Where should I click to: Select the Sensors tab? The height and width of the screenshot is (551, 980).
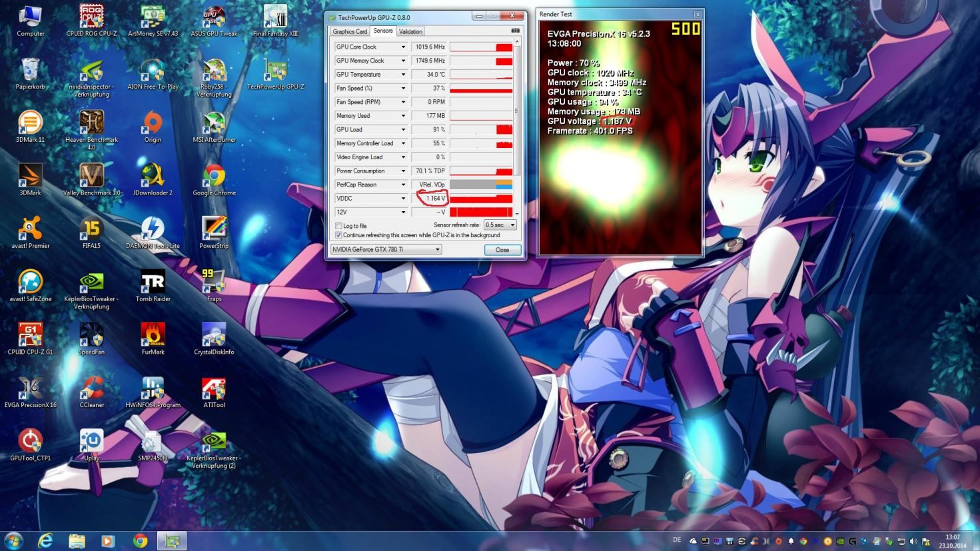click(383, 31)
